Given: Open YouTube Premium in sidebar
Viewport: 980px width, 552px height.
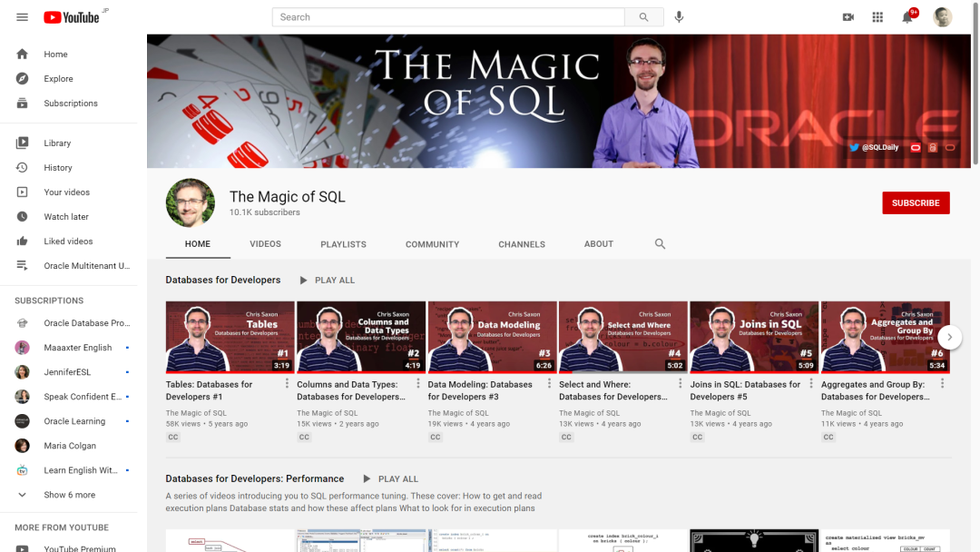Looking at the screenshot, I should pos(69,548).
